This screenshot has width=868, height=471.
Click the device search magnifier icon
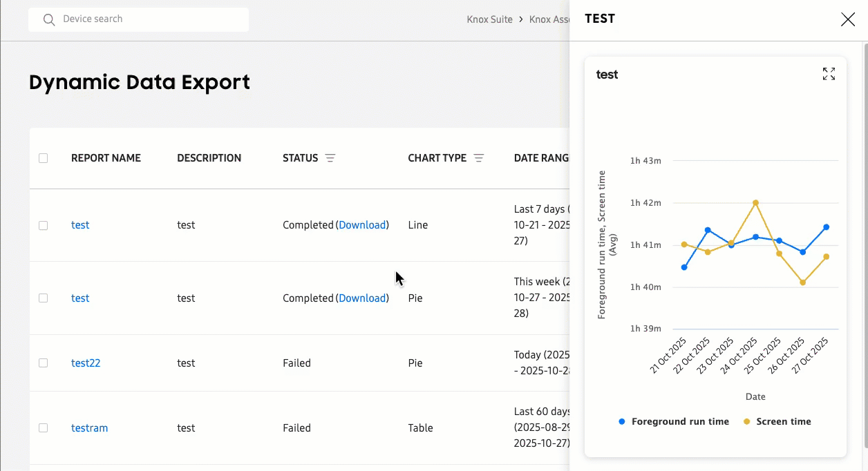(48, 19)
